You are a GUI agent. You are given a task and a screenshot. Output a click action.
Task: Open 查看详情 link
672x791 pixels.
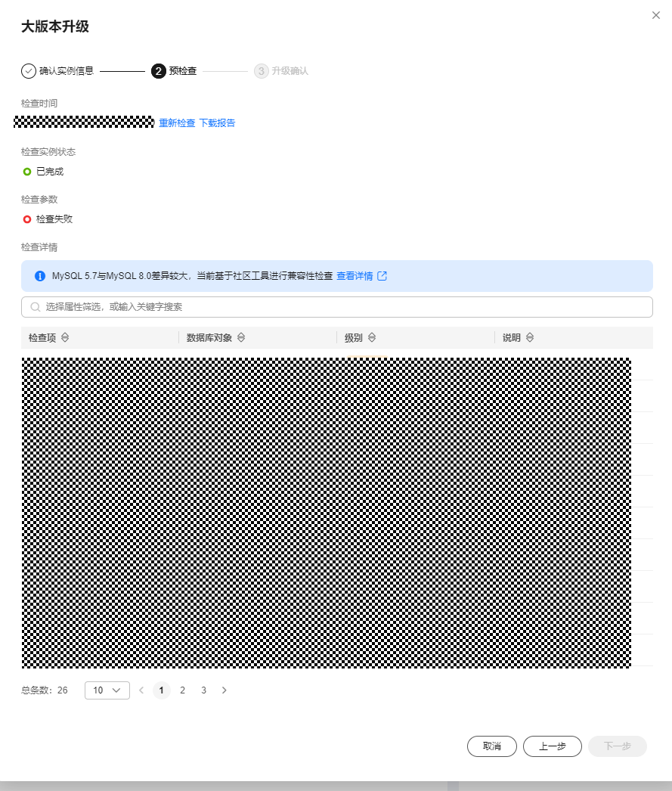355,276
